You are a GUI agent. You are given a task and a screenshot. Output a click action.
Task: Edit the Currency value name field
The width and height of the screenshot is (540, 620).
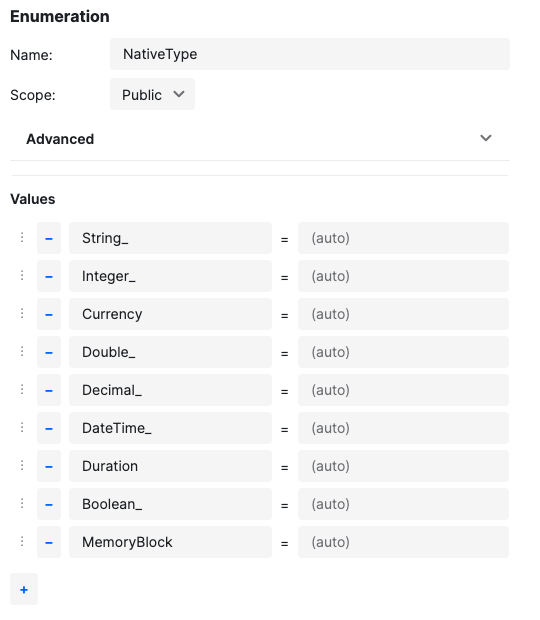(170, 314)
